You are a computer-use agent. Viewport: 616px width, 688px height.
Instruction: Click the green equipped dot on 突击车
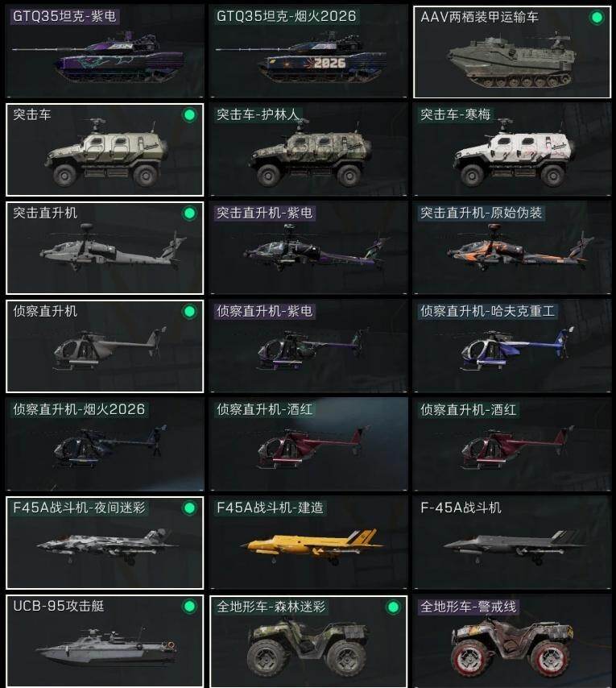pos(189,115)
